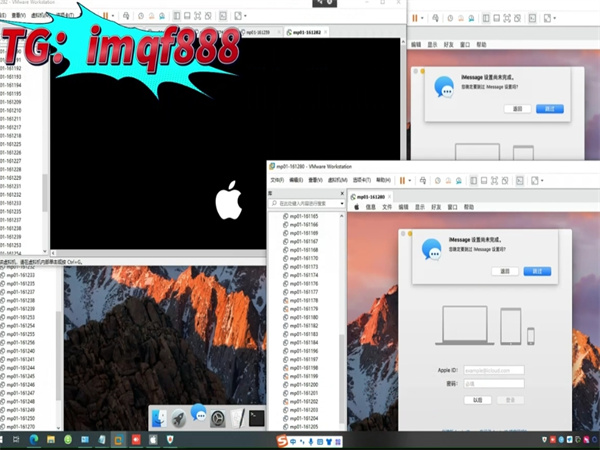This screenshot has height=450, width=600.
Task: Open Launchpad rocket icon in dock
Action: 179,419
